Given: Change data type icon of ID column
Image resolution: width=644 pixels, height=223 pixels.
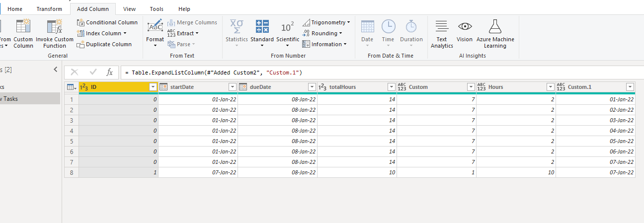Looking at the screenshot, I should pyautogui.click(x=84, y=87).
